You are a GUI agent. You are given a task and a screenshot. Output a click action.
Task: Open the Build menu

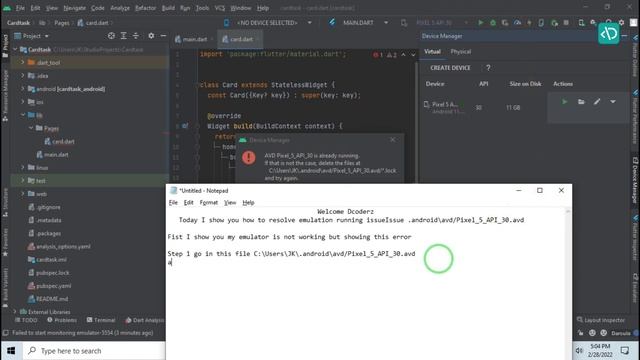pos(168,8)
